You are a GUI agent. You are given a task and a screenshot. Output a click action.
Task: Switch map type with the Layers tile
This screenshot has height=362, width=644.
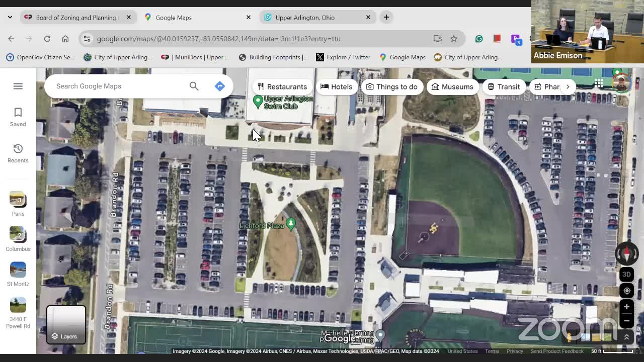pos(66,324)
